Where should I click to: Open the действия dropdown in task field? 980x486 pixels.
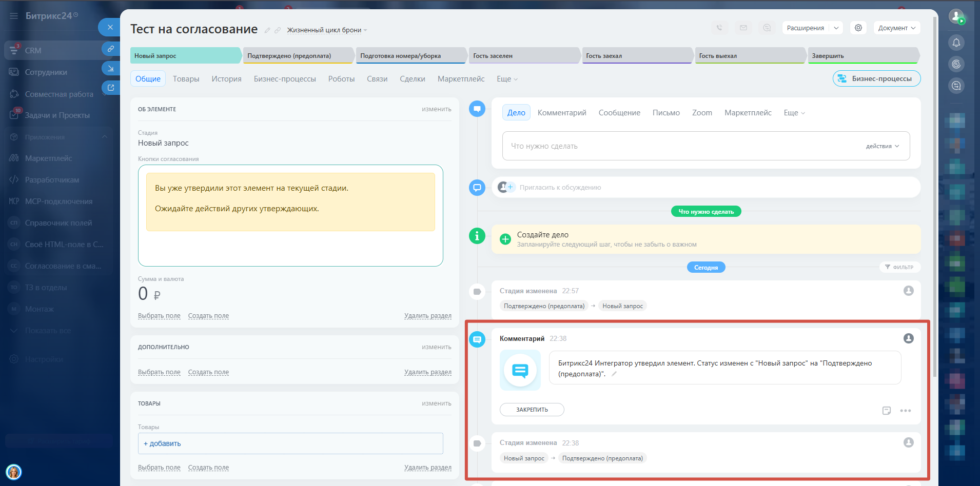[882, 146]
